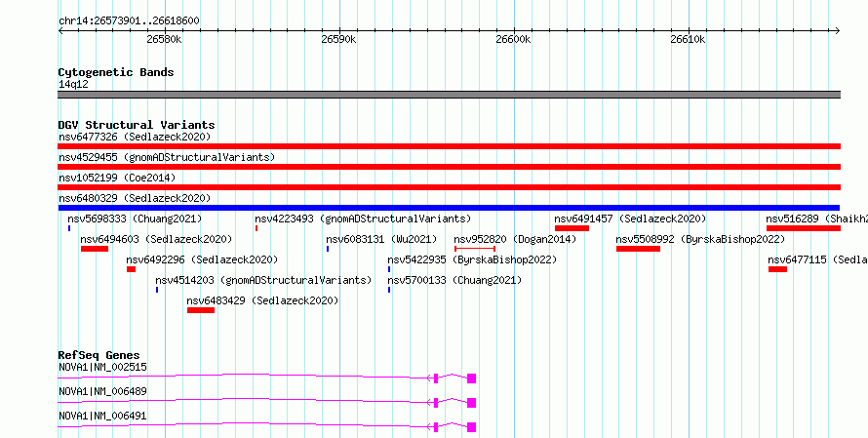This screenshot has width=868, height=438.
Task: Click the magenta intron line of NM_006489
Action: pos(243,400)
